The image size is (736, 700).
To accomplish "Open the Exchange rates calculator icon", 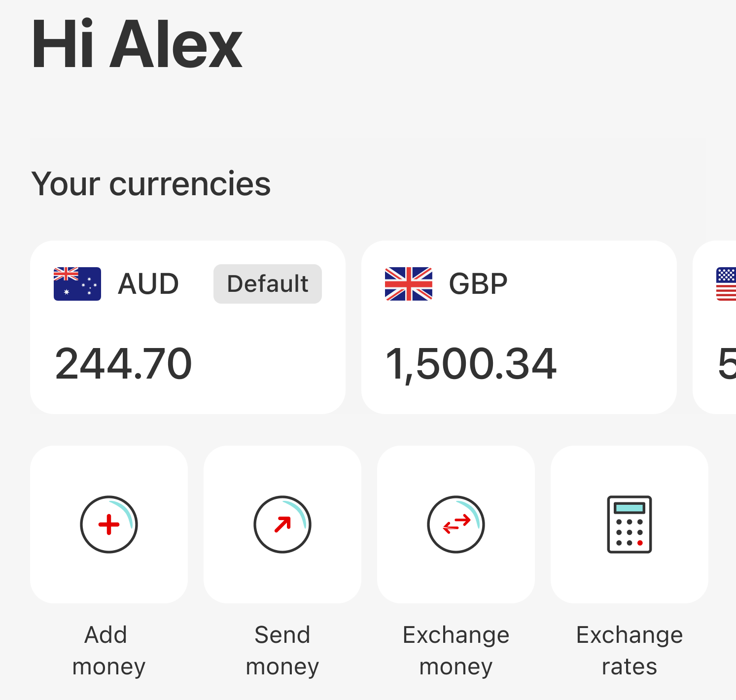I will [630, 525].
